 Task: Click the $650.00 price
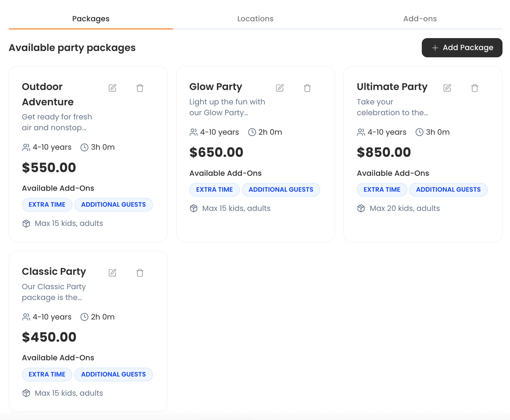pyautogui.click(x=216, y=152)
